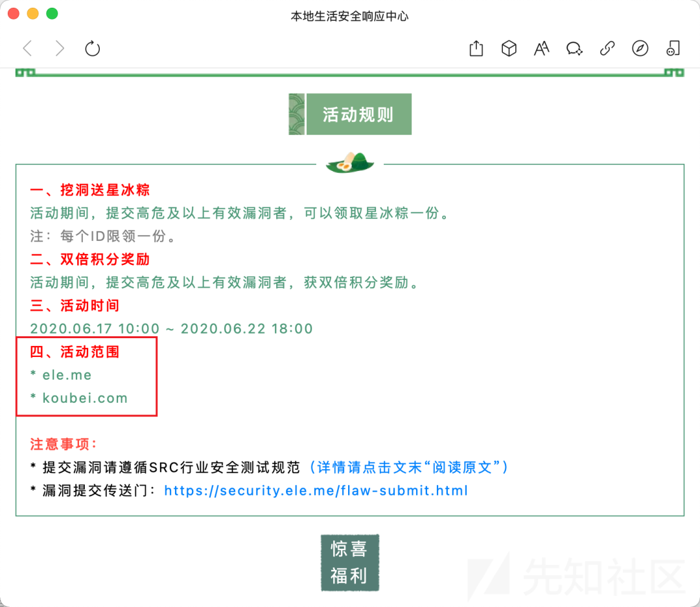Click heading 一、挖洞送星冰粽
Viewport: 700px width, 607px height.
click(x=89, y=190)
